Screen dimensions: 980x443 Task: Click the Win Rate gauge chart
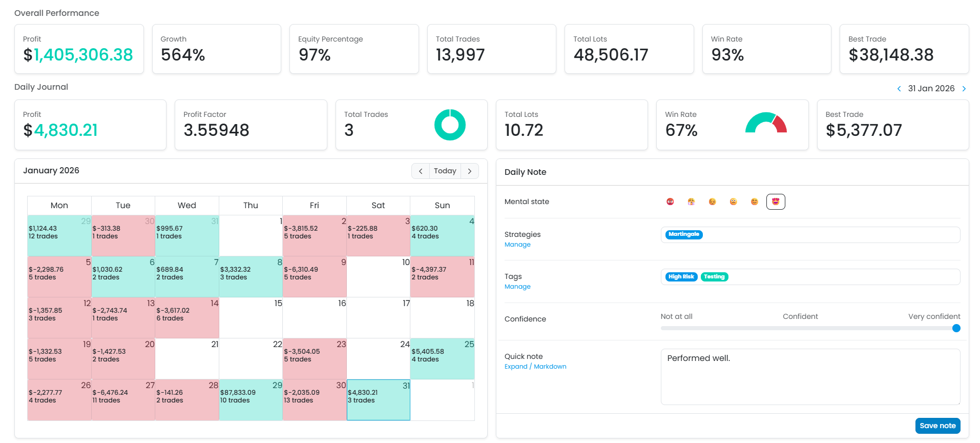[766, 124]
